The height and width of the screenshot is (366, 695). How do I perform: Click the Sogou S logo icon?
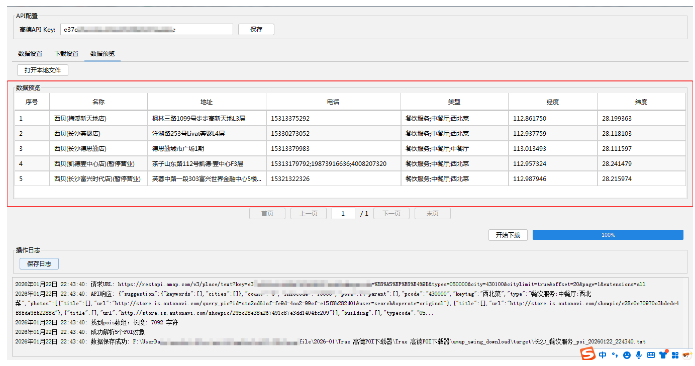tap(588, 354)
